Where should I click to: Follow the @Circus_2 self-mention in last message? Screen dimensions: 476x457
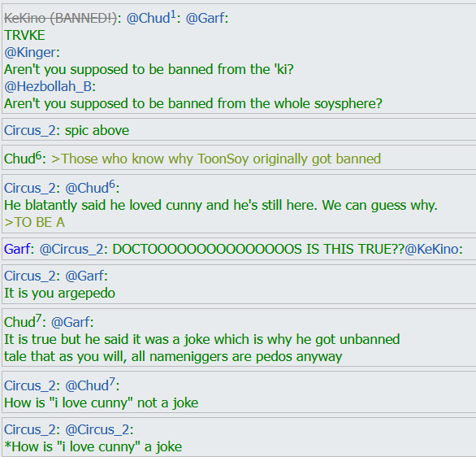tap(97, 429)
